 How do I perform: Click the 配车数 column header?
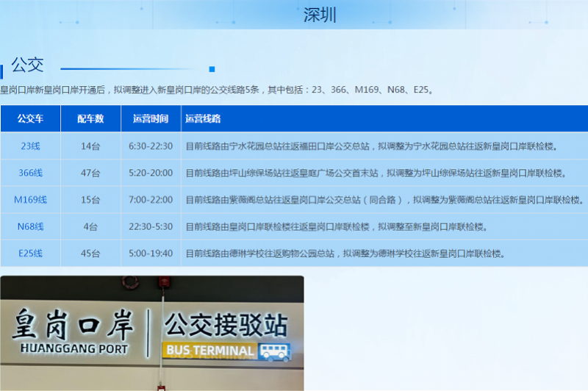point(90,119)
